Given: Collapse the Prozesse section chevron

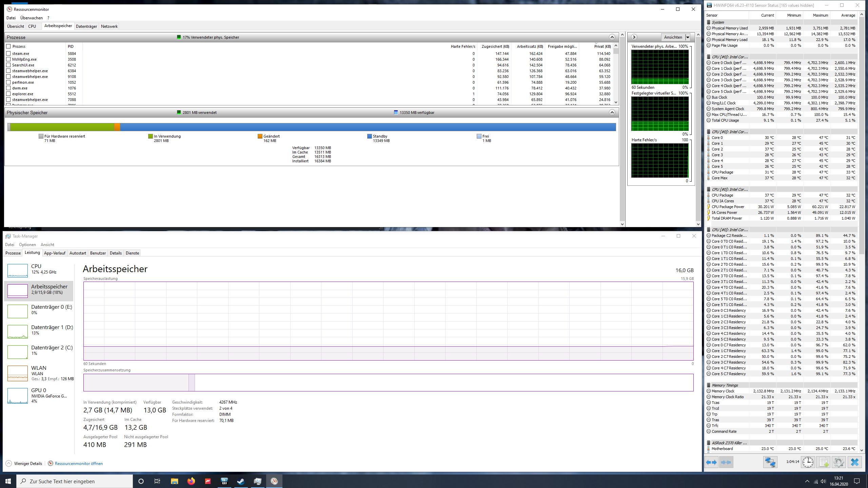Looking at the screenshot, I should click(612, 37).
